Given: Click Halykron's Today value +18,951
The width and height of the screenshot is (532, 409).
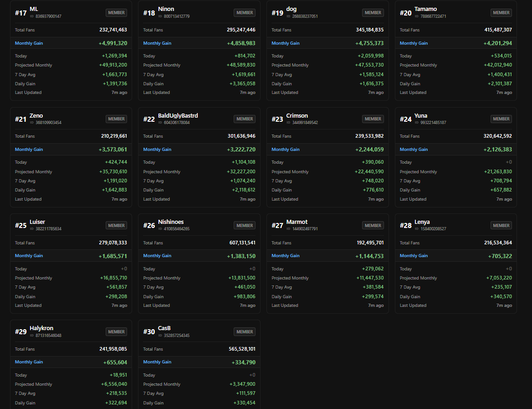Looking at the screenshot, I should click(x=118, y=375).
